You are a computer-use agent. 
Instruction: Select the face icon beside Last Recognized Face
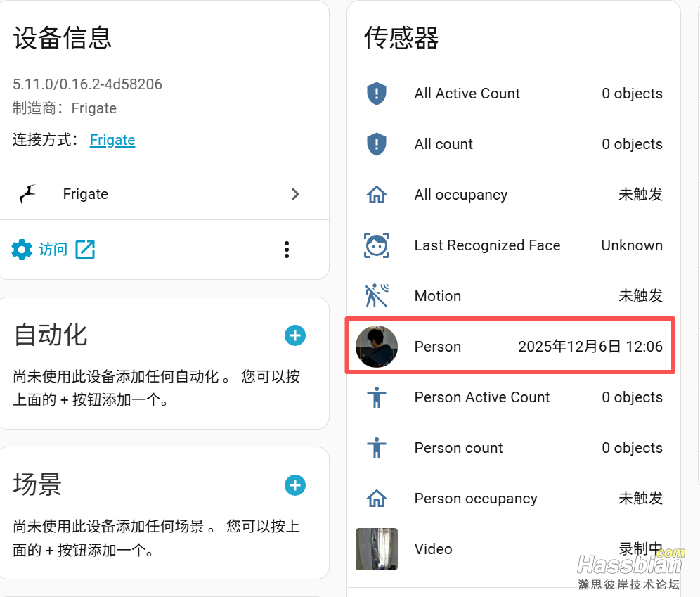(x=377, y=245)
